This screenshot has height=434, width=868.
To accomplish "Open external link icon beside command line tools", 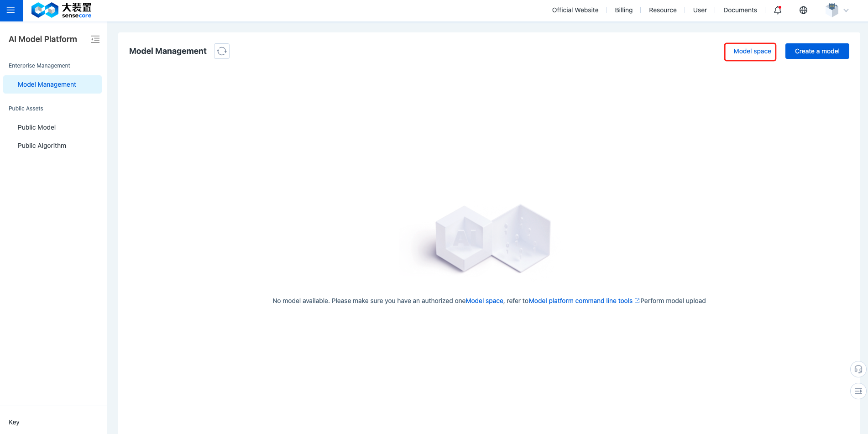I will pos(637,301).
